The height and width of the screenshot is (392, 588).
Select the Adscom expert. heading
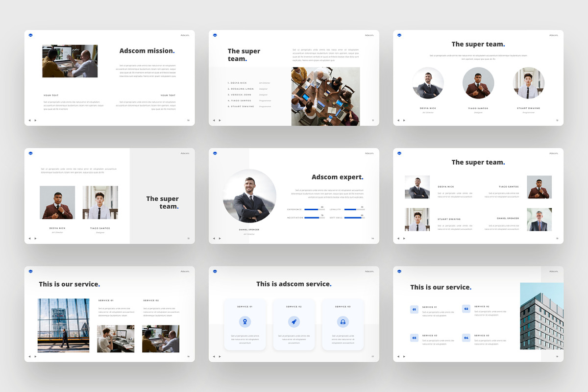338,177
